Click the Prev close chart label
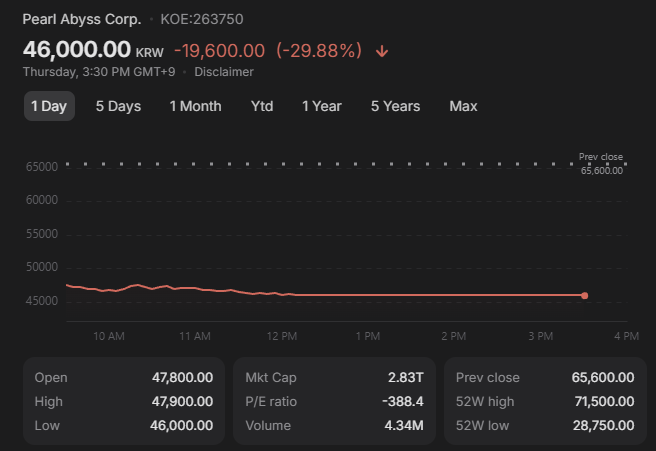656x451 pixels. click(600, 158)
